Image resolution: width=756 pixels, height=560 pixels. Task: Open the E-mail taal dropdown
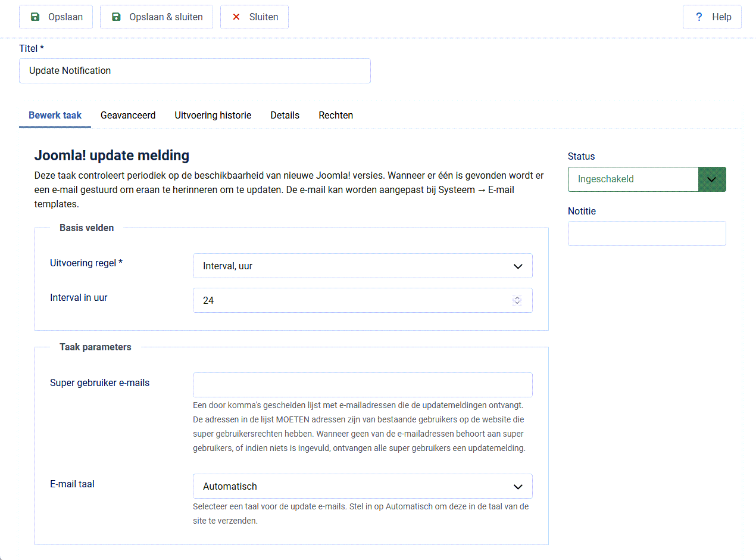point(363,486)
